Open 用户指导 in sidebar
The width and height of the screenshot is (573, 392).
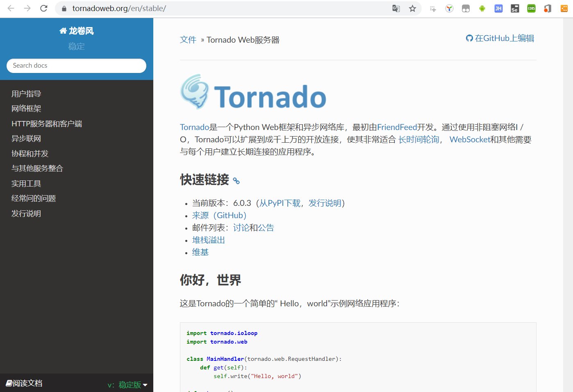(26, 94)
